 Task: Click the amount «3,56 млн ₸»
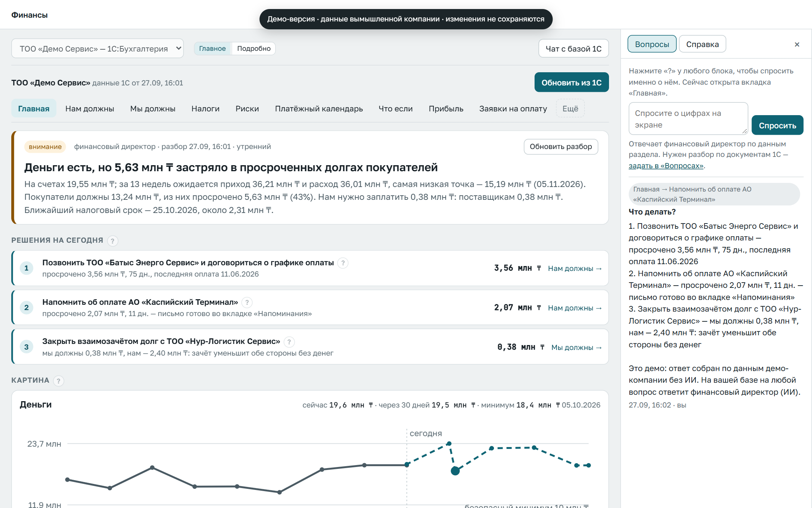click(x=518, y=268)
